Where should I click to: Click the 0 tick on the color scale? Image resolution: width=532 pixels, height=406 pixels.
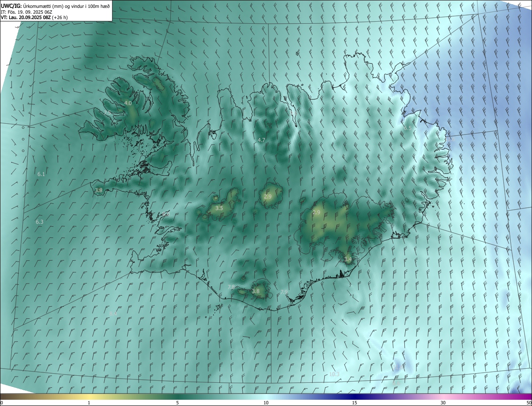tap(2, 403)
